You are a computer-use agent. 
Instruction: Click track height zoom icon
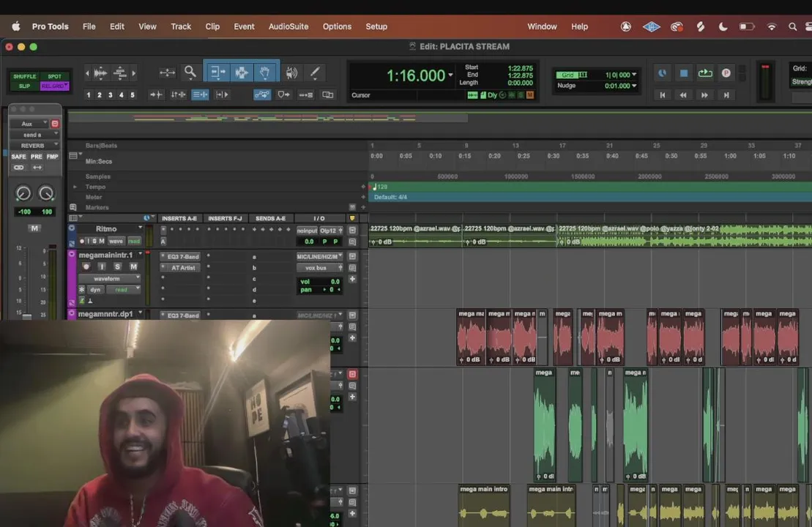(x=120, y=73)
